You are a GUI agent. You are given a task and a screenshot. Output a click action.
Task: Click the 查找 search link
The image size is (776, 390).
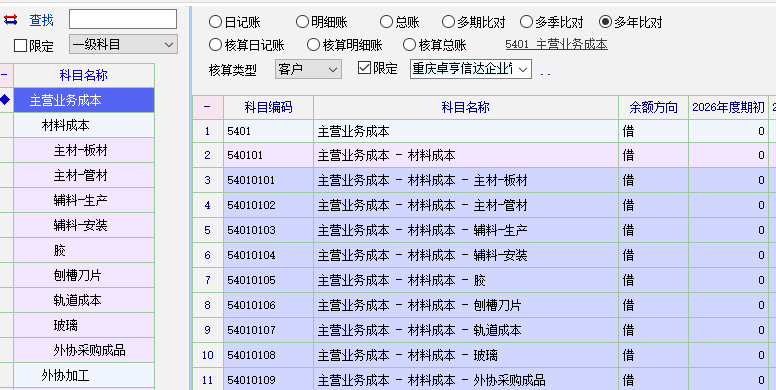click(42, 20)
